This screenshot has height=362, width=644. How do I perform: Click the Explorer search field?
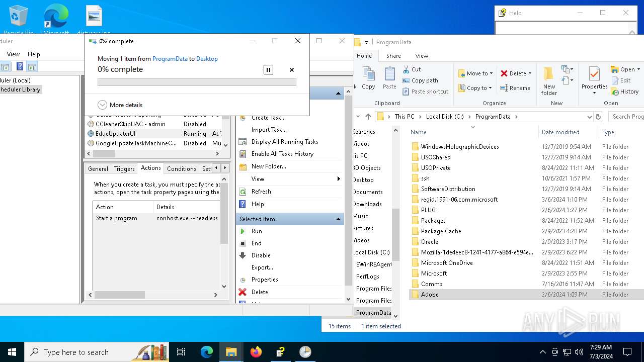tap(626, 117)
